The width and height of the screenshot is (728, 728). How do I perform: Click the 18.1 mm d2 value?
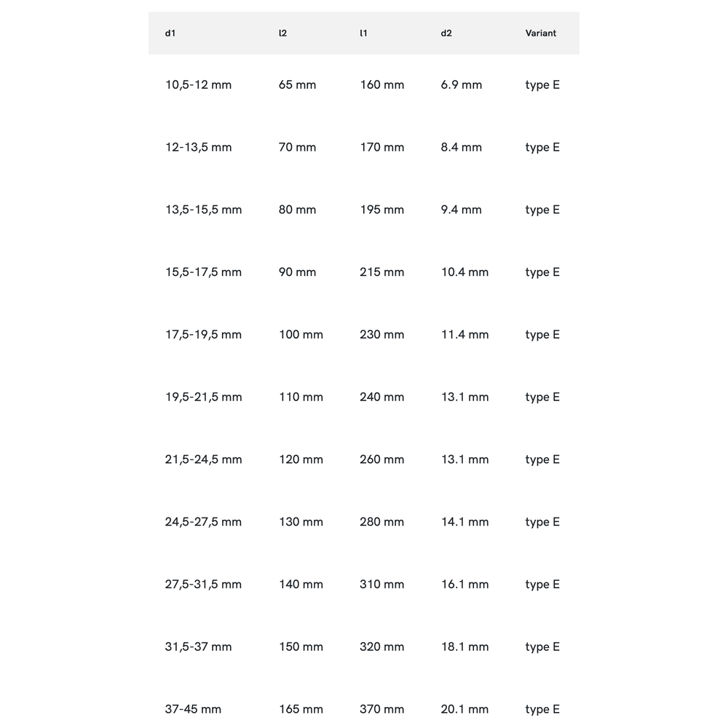coord(464,647)
